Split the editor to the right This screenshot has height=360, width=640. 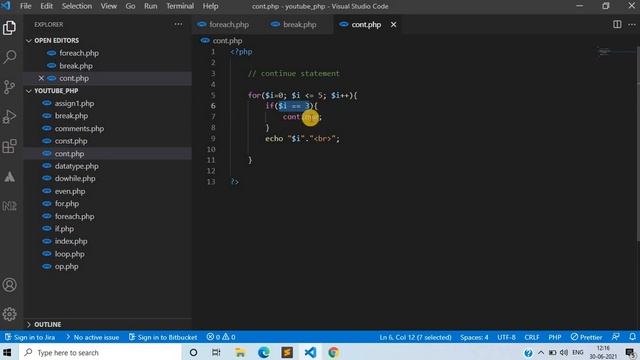click(x=617, y=24)
